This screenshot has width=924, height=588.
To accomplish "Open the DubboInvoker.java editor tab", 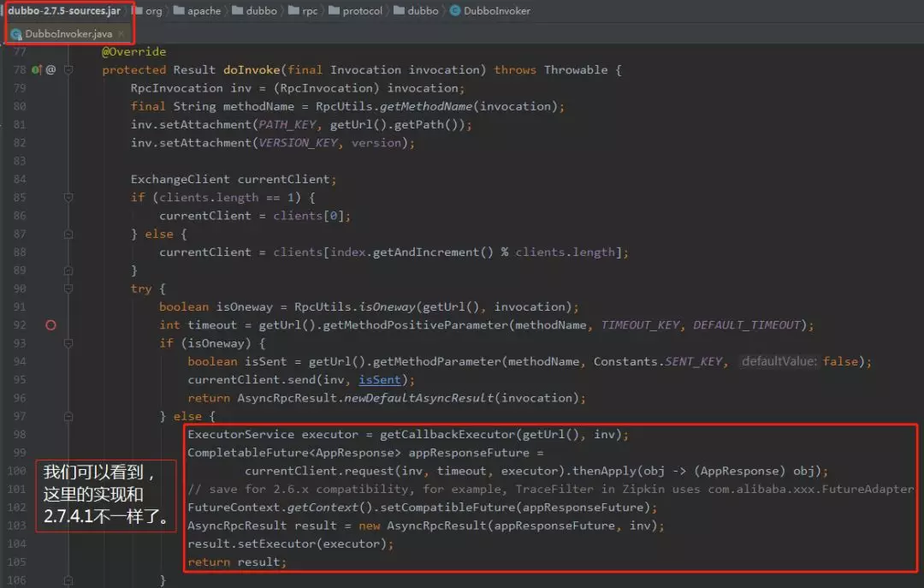I will (68, 33).
